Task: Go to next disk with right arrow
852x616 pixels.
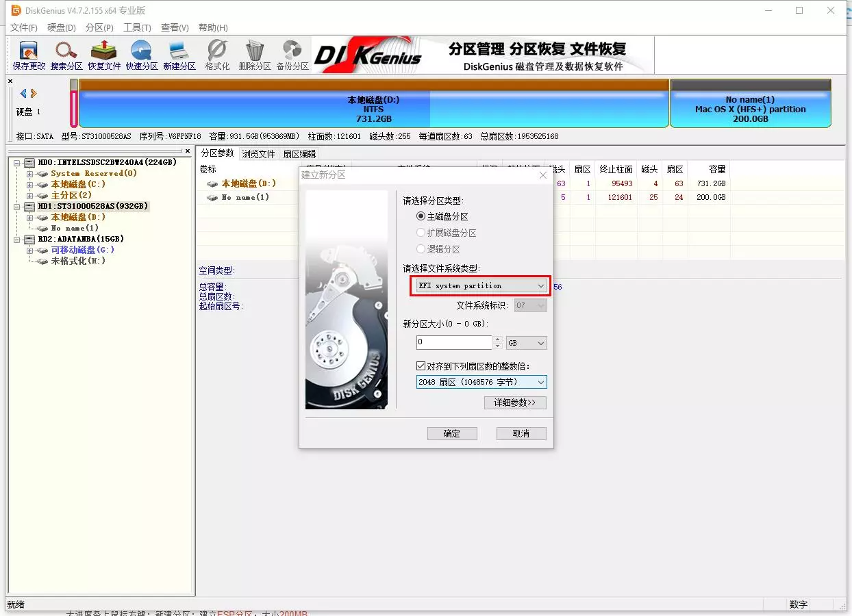Action: (x=34, y=93)
